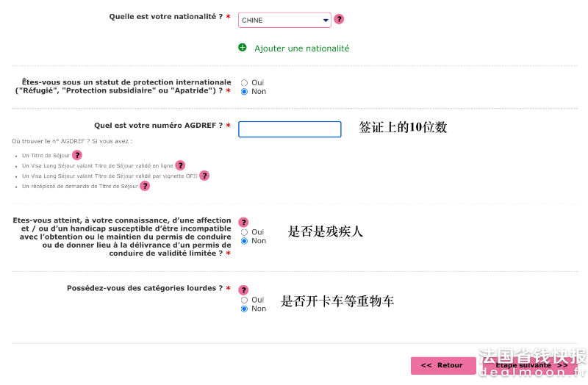
Task: Select Non for catégories lourdes
Action: (x=244, y=309)
